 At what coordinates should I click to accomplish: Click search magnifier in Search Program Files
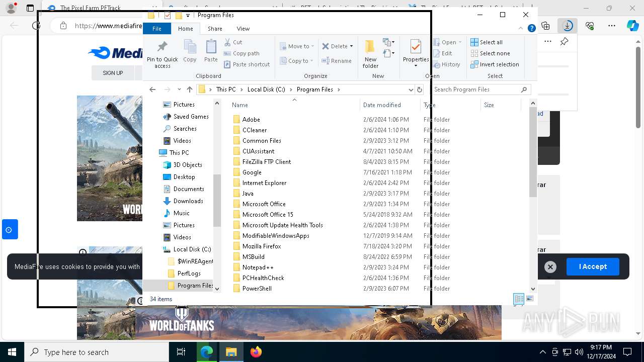(524, 89)
